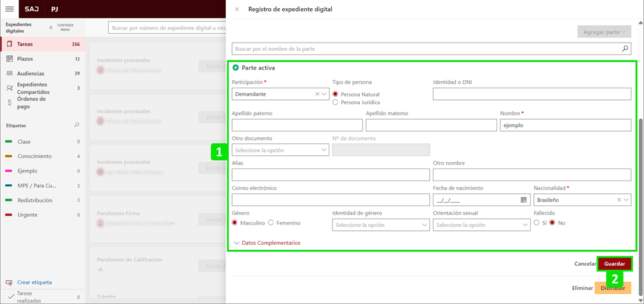Expand the Identidad de género dropdown
Viewport: 644px width, 304px height.
tap(380, 225)
